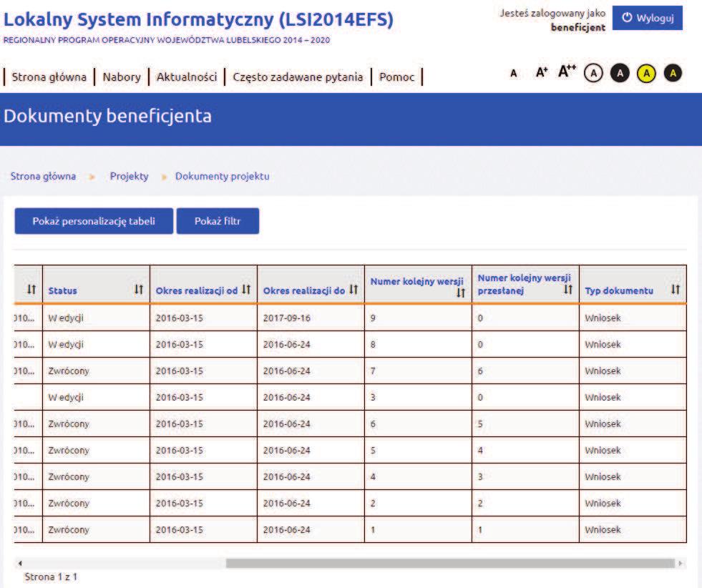Click Numer kolejny wersji przesłanej header
Viewport: 702px width, 588px height.
coord(525,284)
